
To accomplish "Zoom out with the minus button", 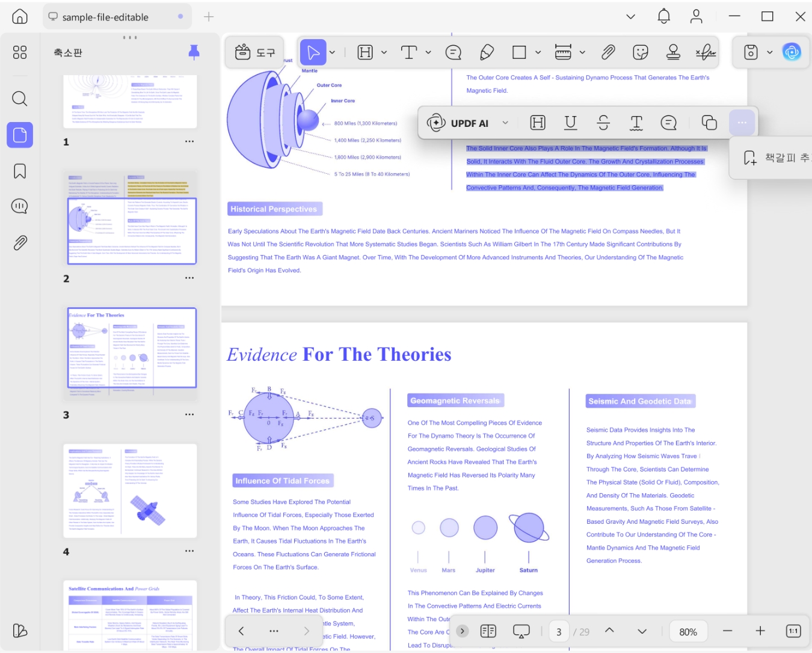I will 728,631.
